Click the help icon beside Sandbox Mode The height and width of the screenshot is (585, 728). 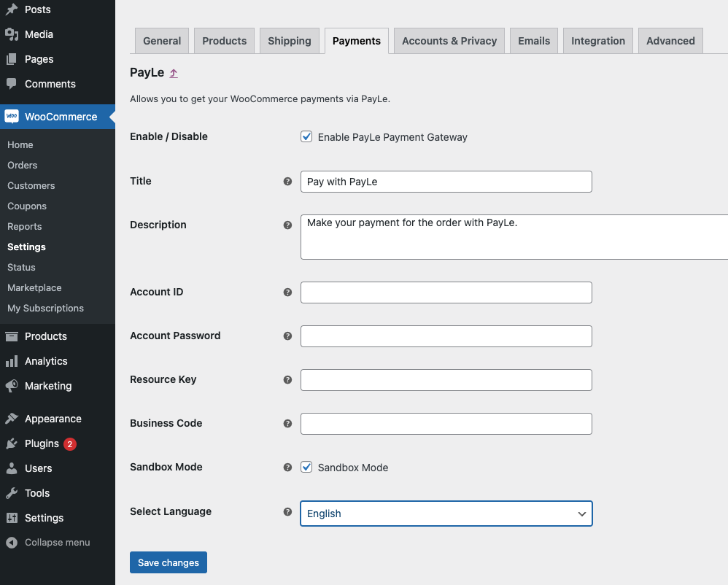click(288, 467)
